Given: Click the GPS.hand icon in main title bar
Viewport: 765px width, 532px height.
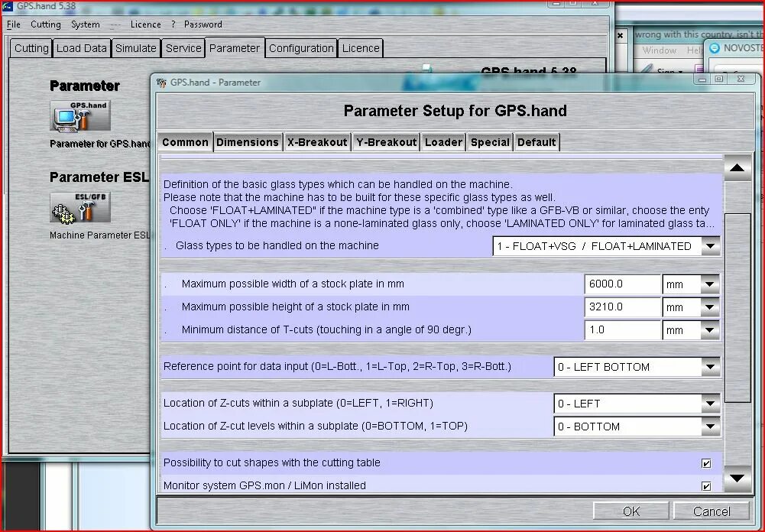Looking at the screenshot, I should pyautogui.click(x=8, y=5).
